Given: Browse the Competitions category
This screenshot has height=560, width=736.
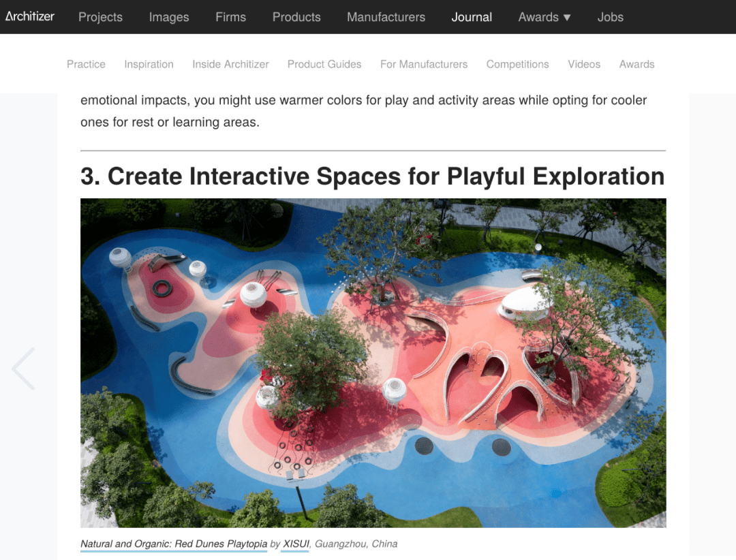Looking at the screenshot, I should point(518,64).
